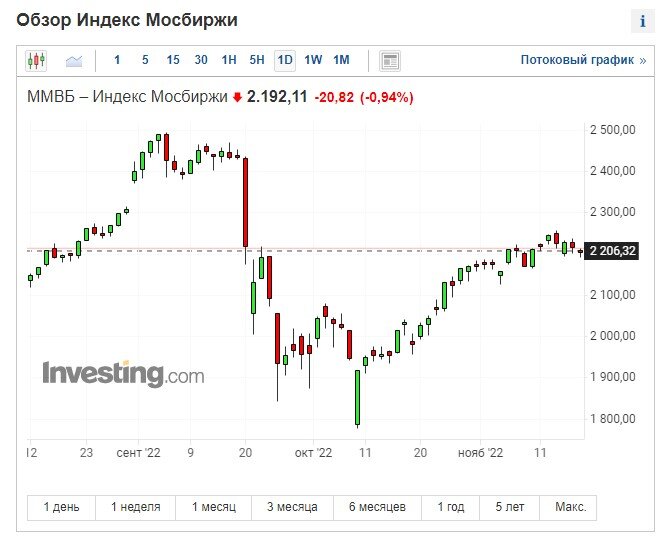Viewport: 672px width, 543px height.
Task: Choose the 30-minute interval
Action: tap(201, 60)
